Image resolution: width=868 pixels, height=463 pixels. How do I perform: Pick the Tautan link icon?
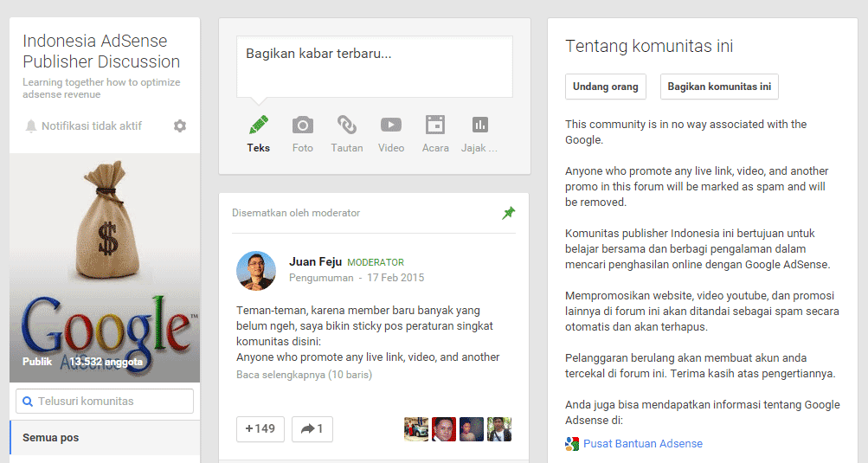tap(347, 125)
